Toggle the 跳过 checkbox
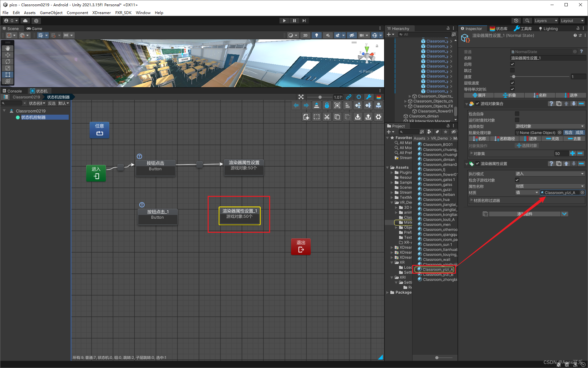Screen dimensions: 588x368 512,70
